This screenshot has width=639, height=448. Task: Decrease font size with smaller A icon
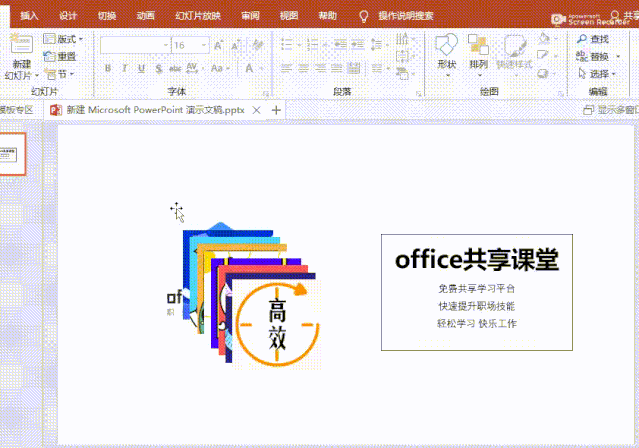[x=235, y=46]
